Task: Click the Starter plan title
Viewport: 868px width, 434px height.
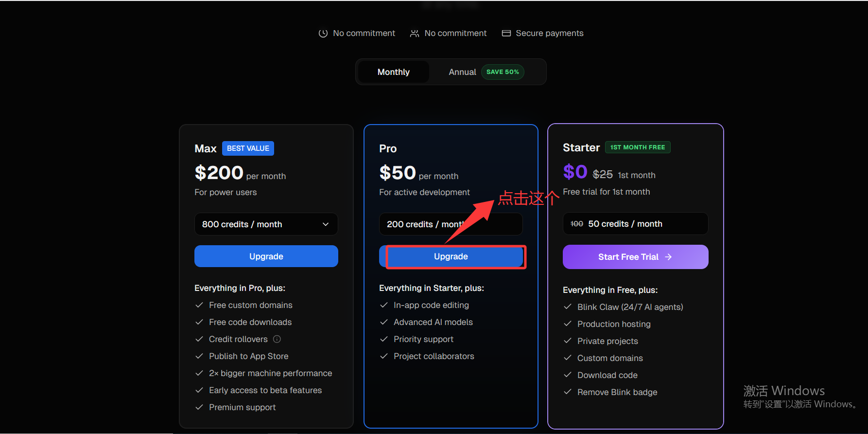Action: coord(581,147)
